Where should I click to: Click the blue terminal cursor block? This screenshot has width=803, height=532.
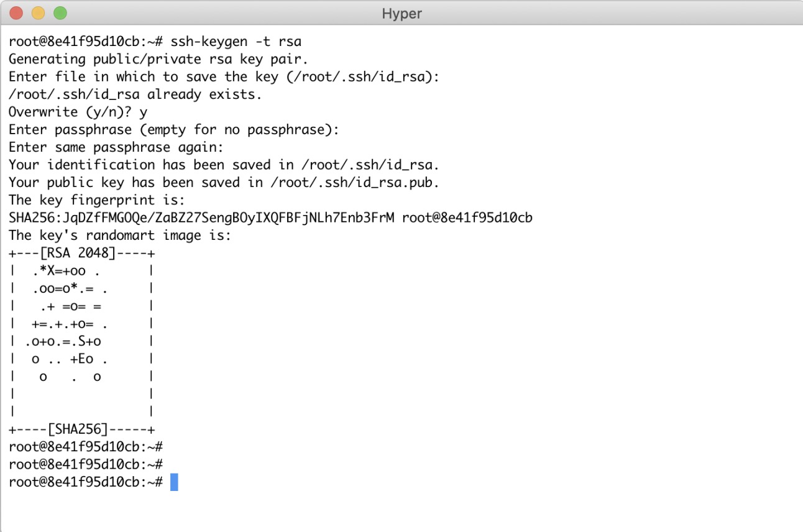(174, 482)
